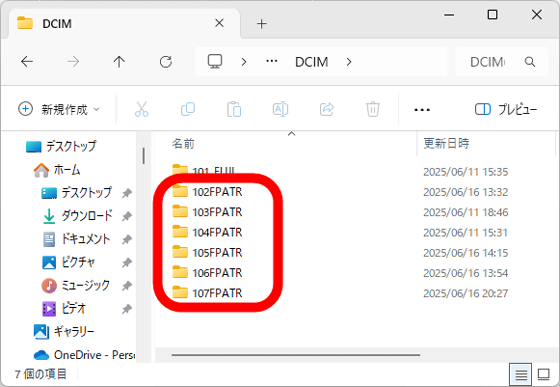
Task: Open ビデオ in the sidebar
Action: pos(64,308)
